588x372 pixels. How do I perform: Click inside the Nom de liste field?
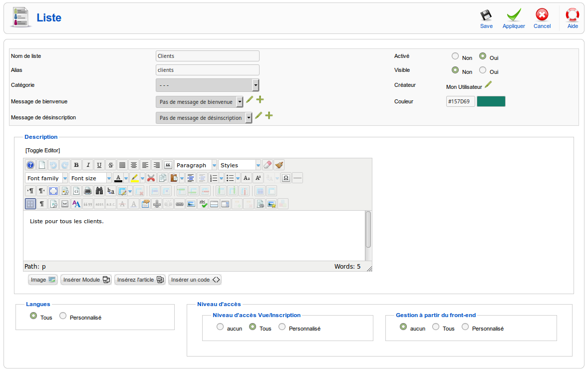[207, 55]
